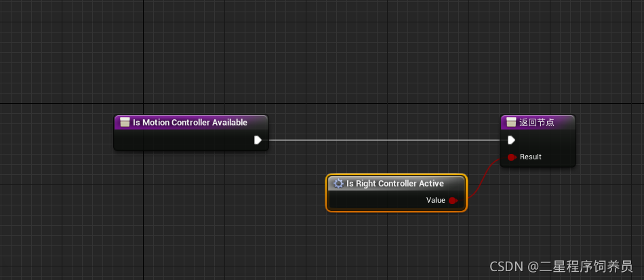Click the white execution wire between nodes
The image size is (644, 280).
(x=384, y=140)
